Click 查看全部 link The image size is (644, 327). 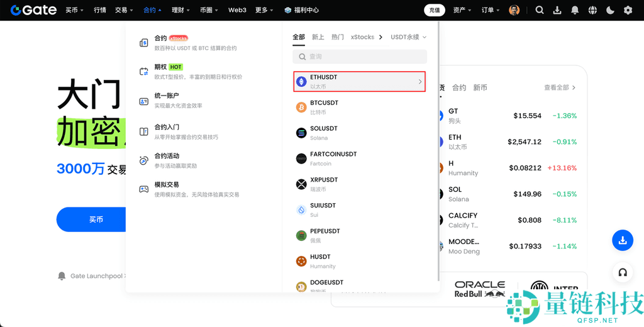tap(560, 87)
